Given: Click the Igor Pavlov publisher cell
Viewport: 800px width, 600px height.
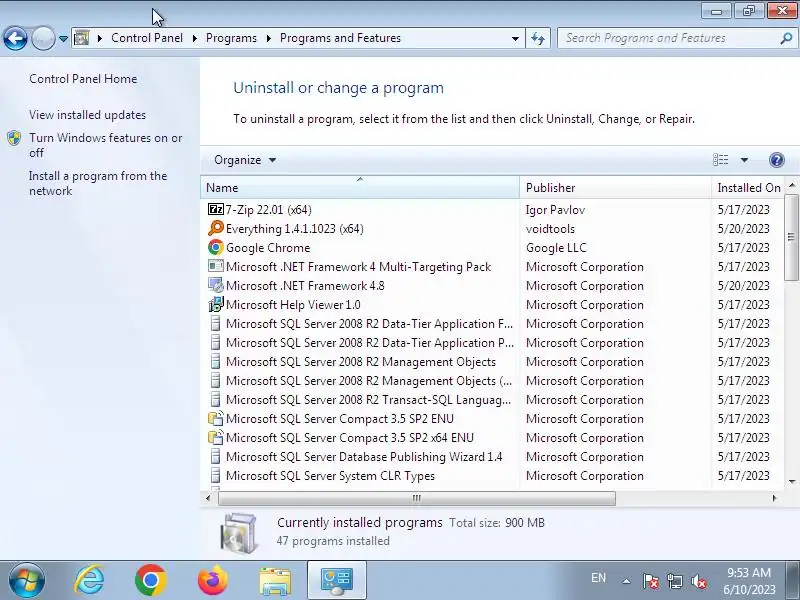Looking at the screenshot, I should pyautogui.click(x=555, y=210).
